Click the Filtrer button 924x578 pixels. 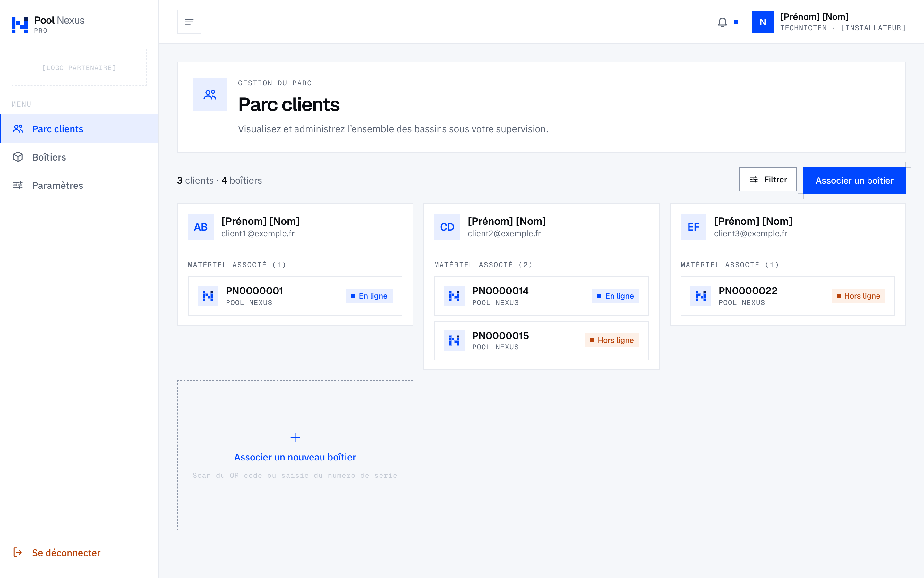pyautogui.click(x=768, y=179)
